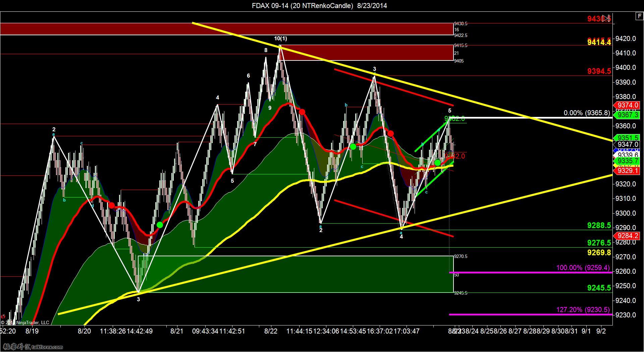Viewport: 644px width, 352px height.
Task: Click the white 9339.6 price marker
Action: pyautogui.click(x=626, y=155)
